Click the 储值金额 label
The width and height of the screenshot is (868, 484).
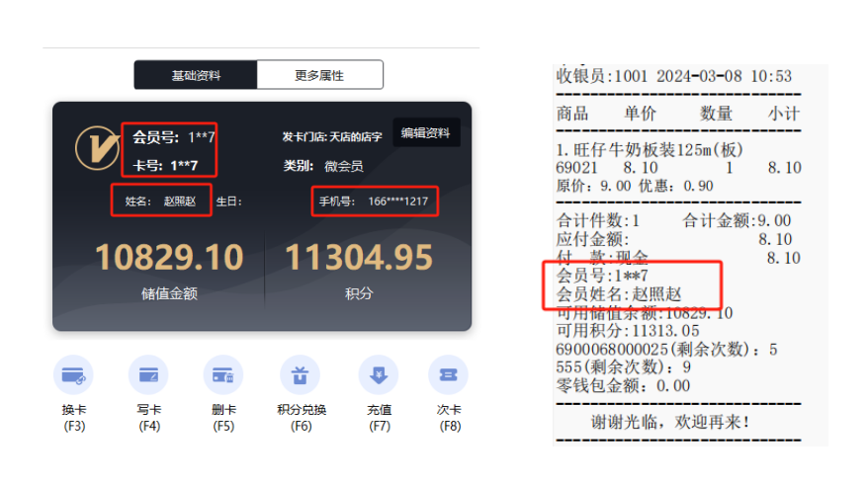click(x=169, y=293)
